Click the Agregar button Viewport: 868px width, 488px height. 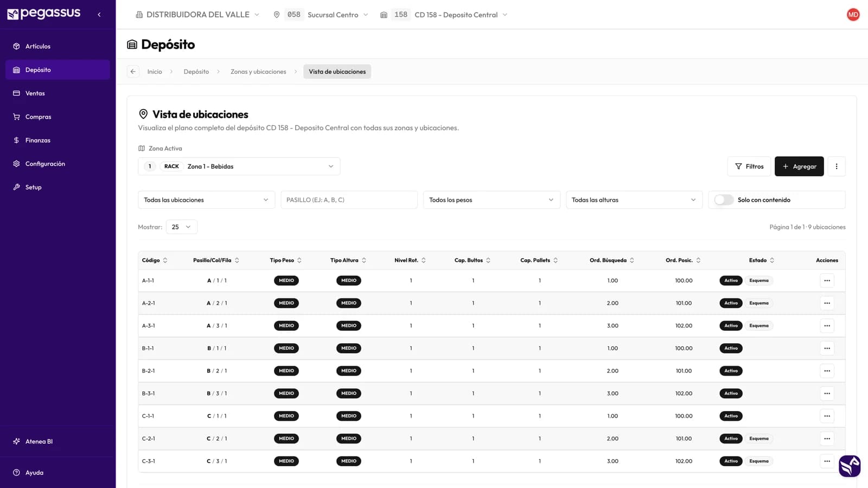coord(799,166)
